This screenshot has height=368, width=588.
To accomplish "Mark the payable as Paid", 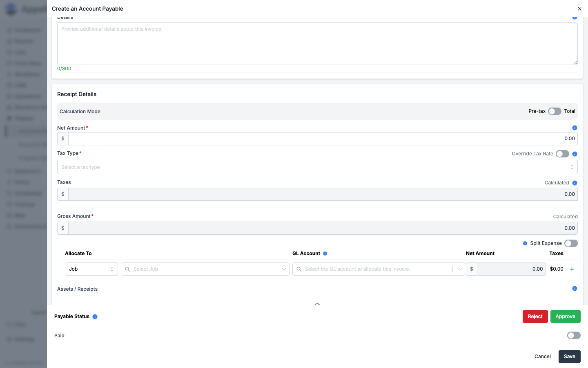I will click(574, 335).
